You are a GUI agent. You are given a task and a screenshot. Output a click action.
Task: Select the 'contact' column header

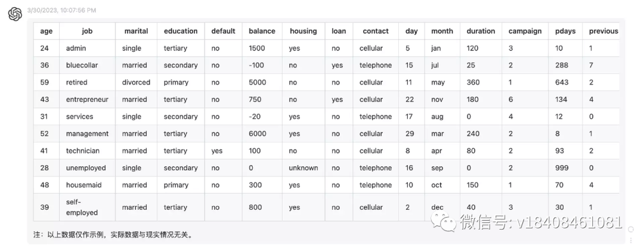(x=376, y=31)
